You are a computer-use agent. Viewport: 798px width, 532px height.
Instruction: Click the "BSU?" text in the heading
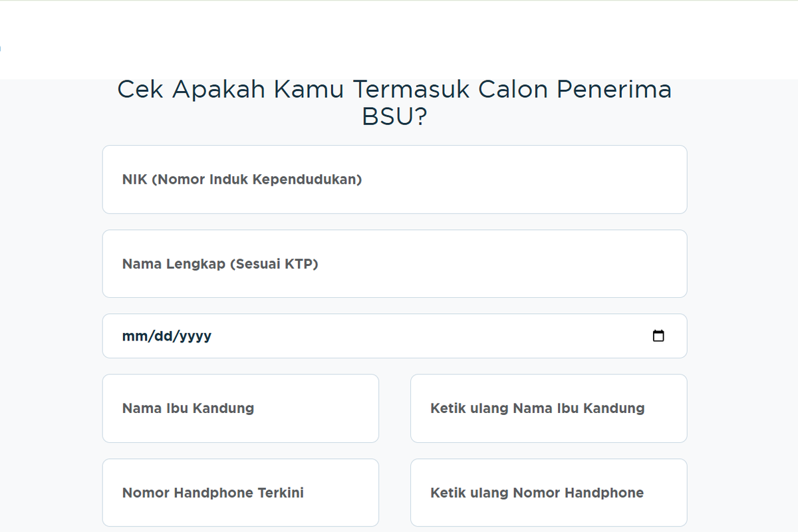pos(394,117)
